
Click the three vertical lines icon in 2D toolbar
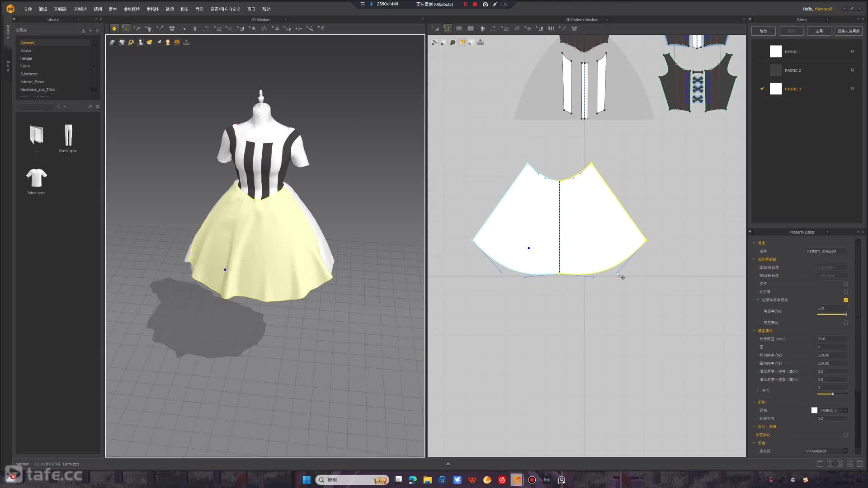coord(551,28)
